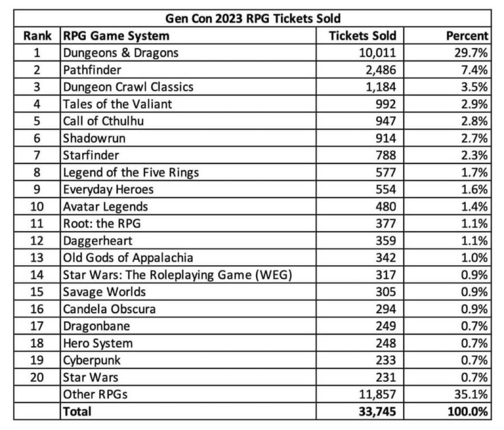
Task: Click the Percent column header
Action: tap(467, 36)
